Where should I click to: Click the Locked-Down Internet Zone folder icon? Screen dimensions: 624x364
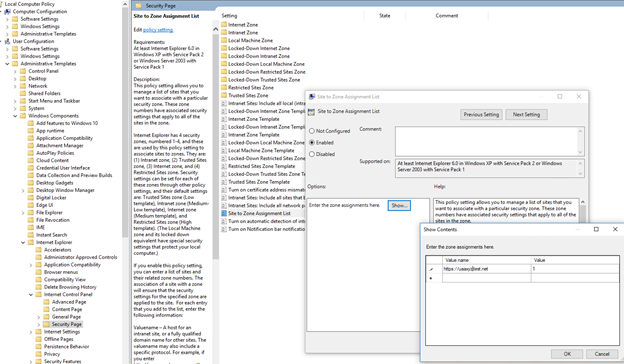coord(224,48)
